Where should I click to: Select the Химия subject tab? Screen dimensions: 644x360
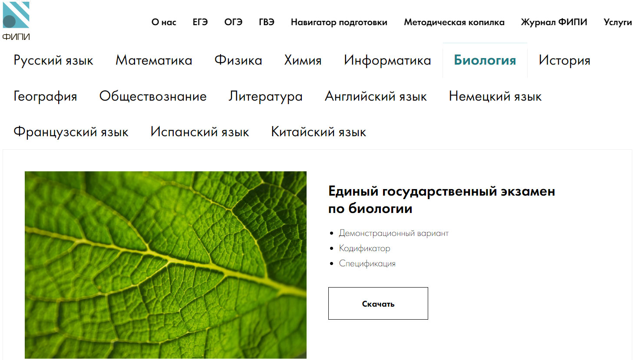pos(303,60)
